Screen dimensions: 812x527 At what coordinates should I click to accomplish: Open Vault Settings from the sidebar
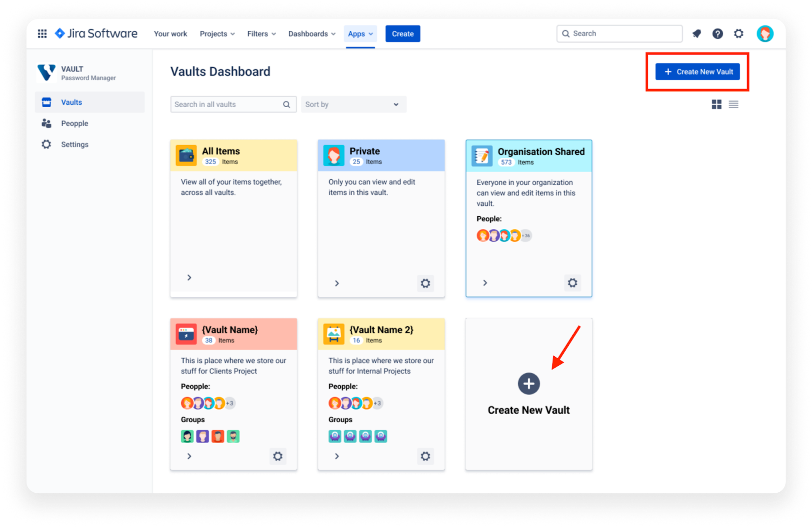[x=75, y=144]
